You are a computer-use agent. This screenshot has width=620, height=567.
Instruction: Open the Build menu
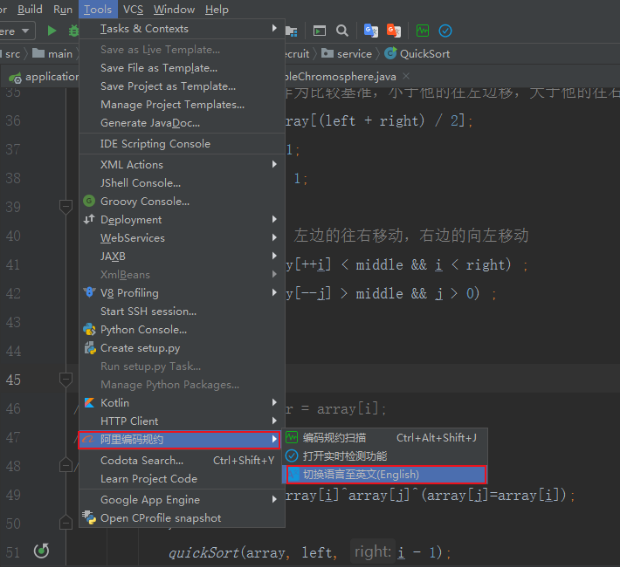30,9
